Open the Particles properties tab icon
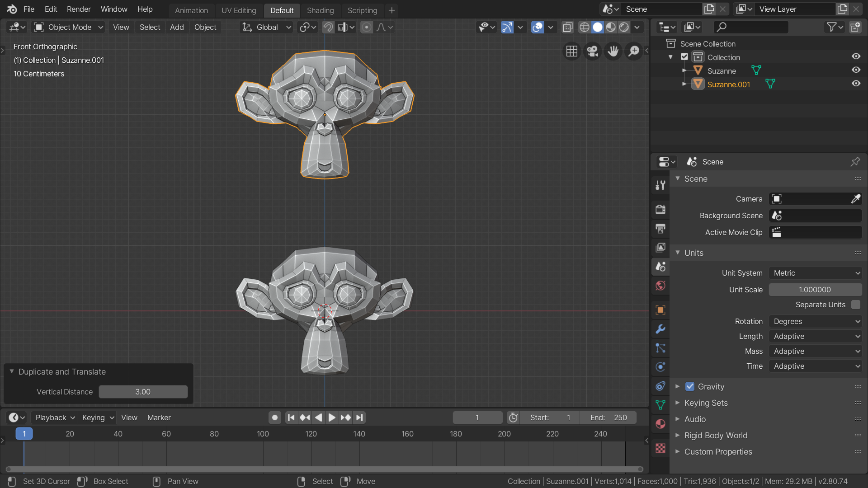The width and height of the screenshot is (868, 488). pyautogui.click(x=660, y=348)
